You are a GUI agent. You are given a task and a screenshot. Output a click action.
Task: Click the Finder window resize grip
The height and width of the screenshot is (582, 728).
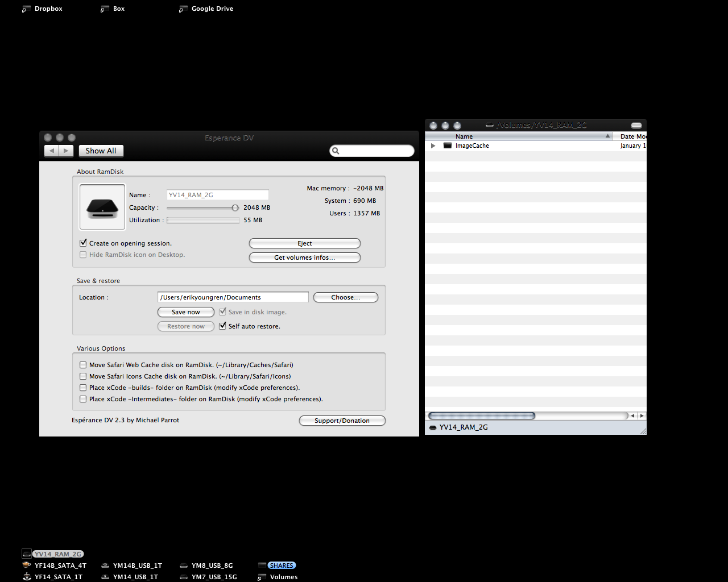click(643, 431)
